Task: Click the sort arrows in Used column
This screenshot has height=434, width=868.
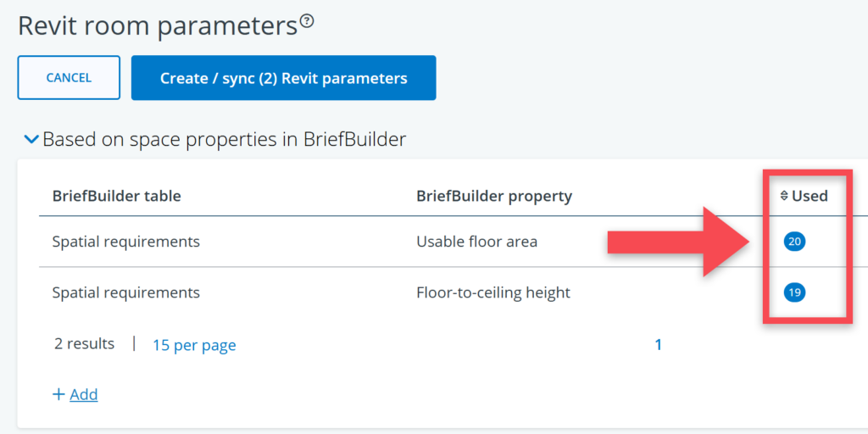Action: (x=784, y=196)
